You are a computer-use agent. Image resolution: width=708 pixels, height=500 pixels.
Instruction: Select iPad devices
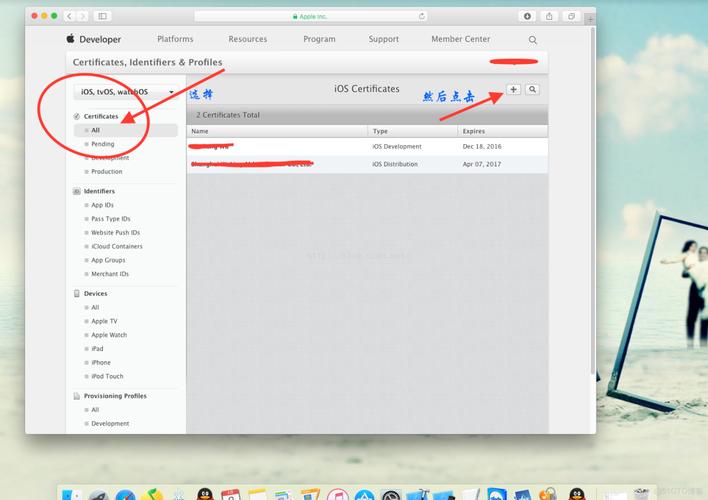97,349
